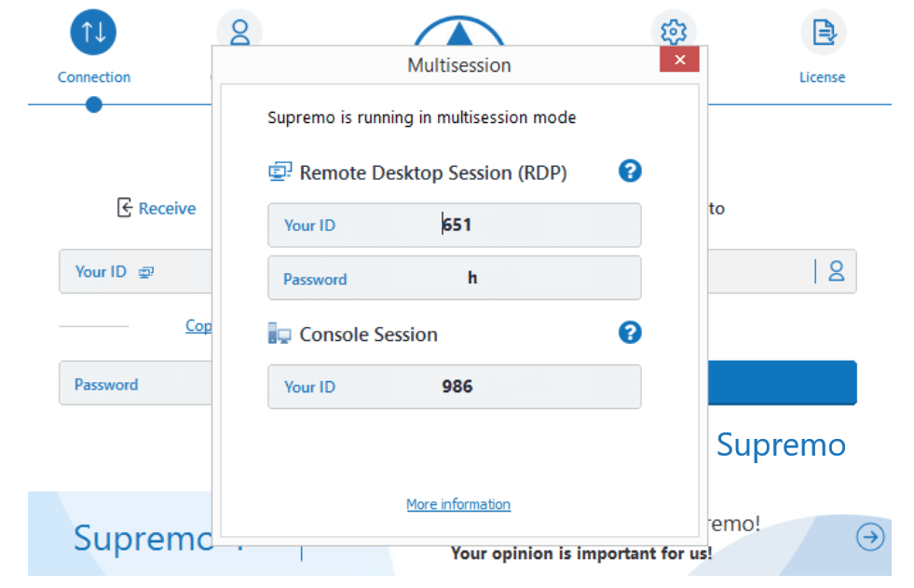Viewport: 914px width, 588px height.
Task: Open the contacts person icon in top bar
Action: [x=239, y=29]
